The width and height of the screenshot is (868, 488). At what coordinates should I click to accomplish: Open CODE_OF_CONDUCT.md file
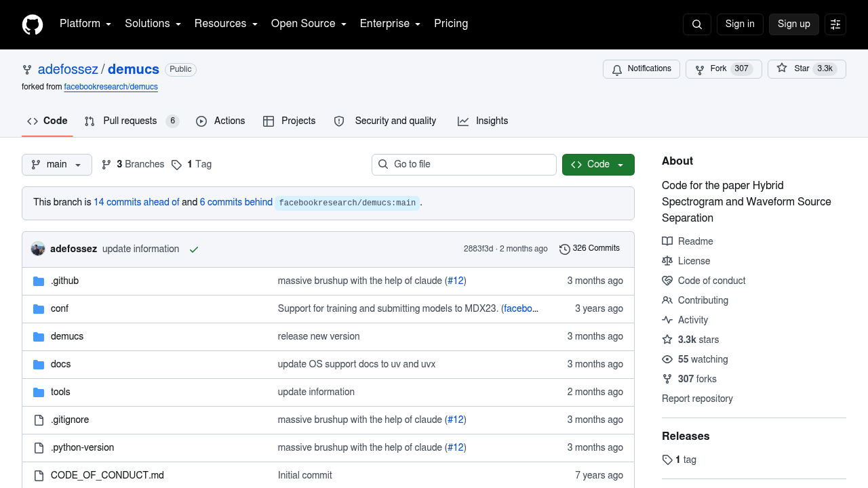click(107, 475)
